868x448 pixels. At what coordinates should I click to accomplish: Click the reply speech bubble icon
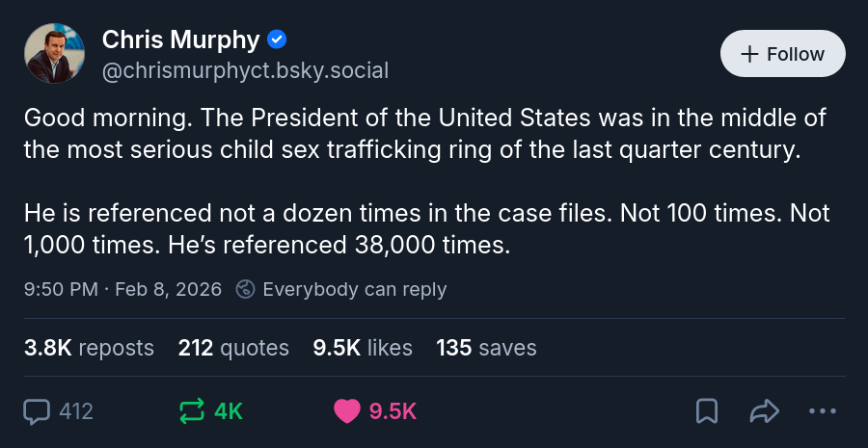pyautogui.click(x=37, y=411)
